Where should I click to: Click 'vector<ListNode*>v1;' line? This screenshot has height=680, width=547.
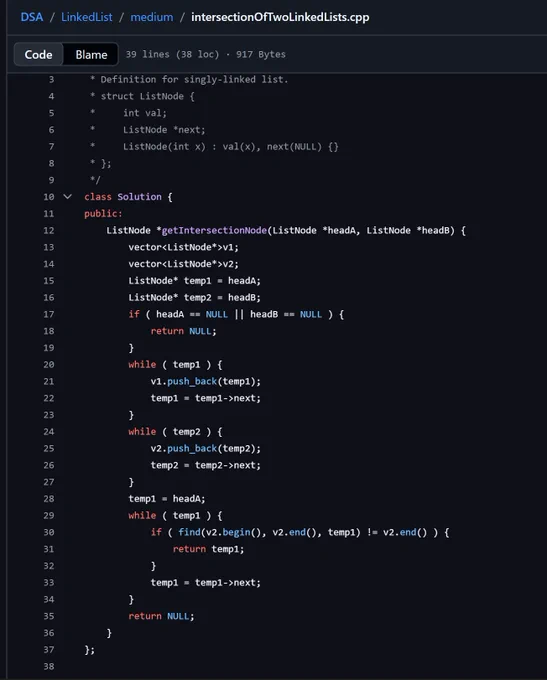coord(183,247)
